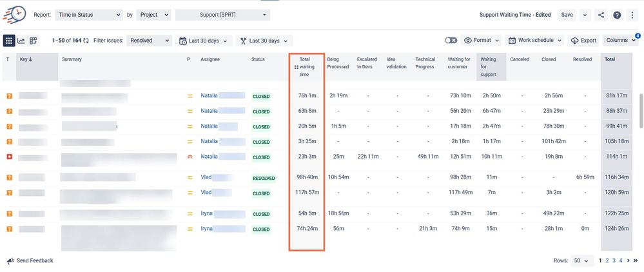The width and height of the screenshot is (644, 272).
Task: Sort by the Key column header
Action: coord(37,66)
